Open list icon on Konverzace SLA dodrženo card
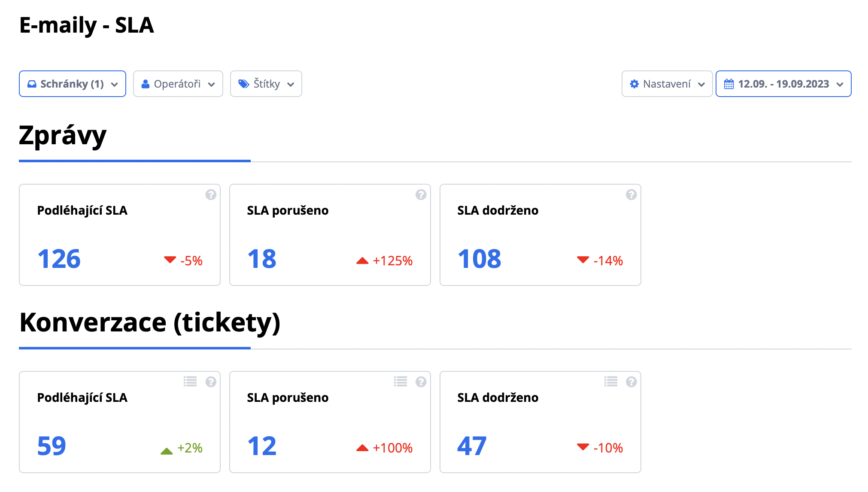 point(611,382)
